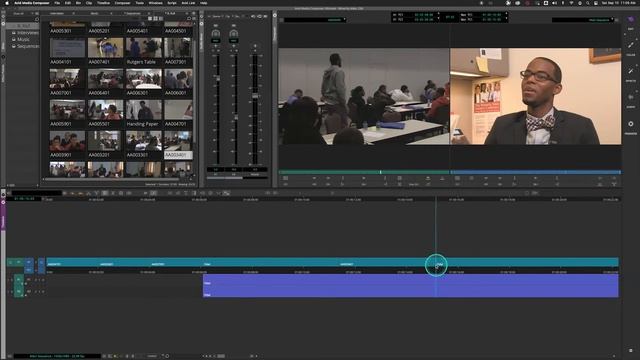Open the Help menu
Screen dimensions: 640x360
[x=203, y=3]
